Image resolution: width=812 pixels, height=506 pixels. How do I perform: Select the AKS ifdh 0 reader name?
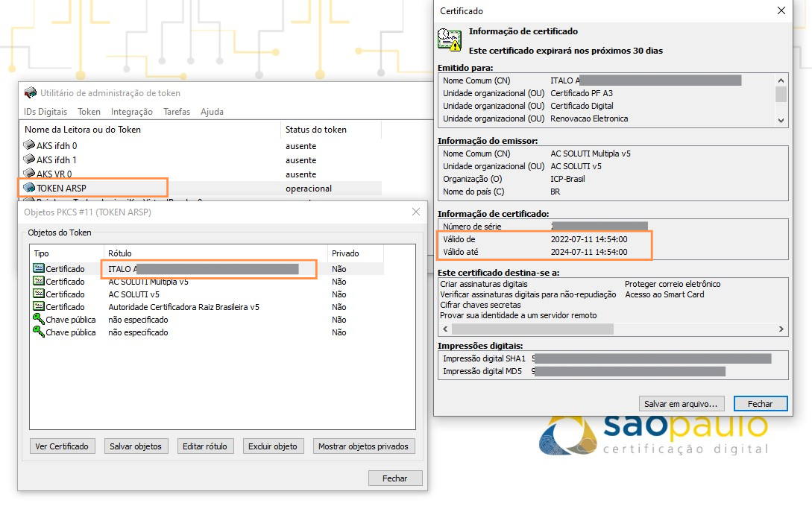pyautogui.click(x=57, y=146)
